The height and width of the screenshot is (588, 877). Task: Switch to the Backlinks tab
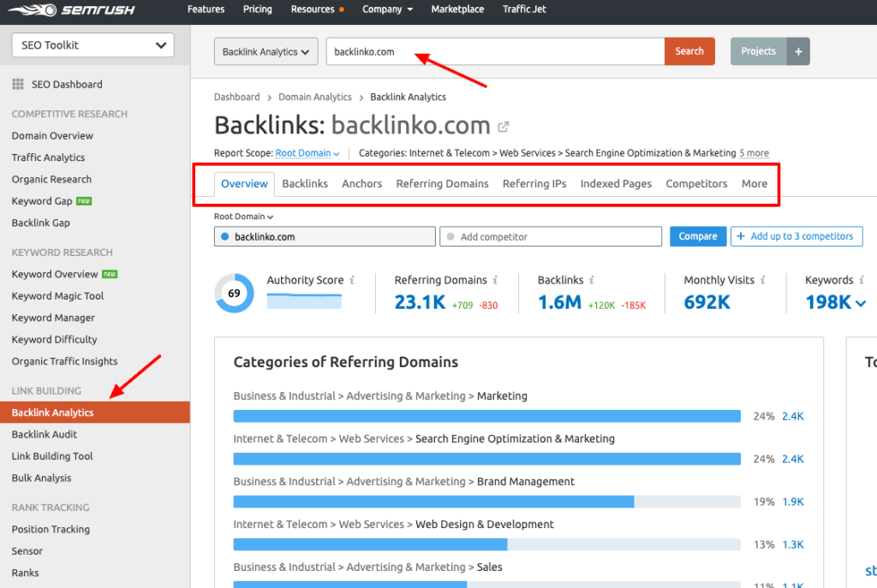coord(305,184)
